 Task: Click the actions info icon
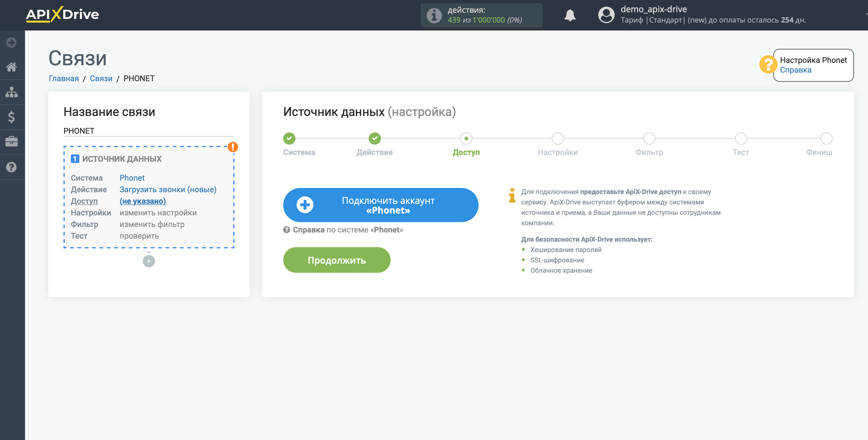pyautogui.click(x=434, y=15)
